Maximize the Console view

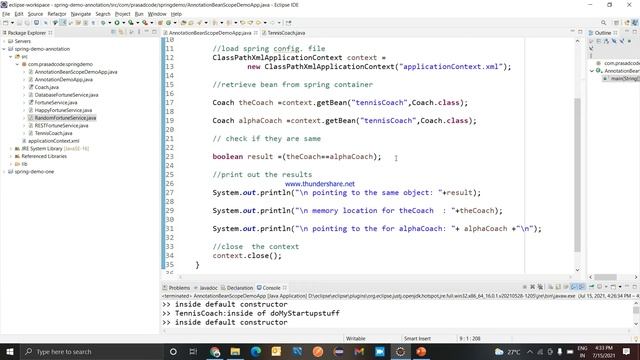(x=635, y=287)
